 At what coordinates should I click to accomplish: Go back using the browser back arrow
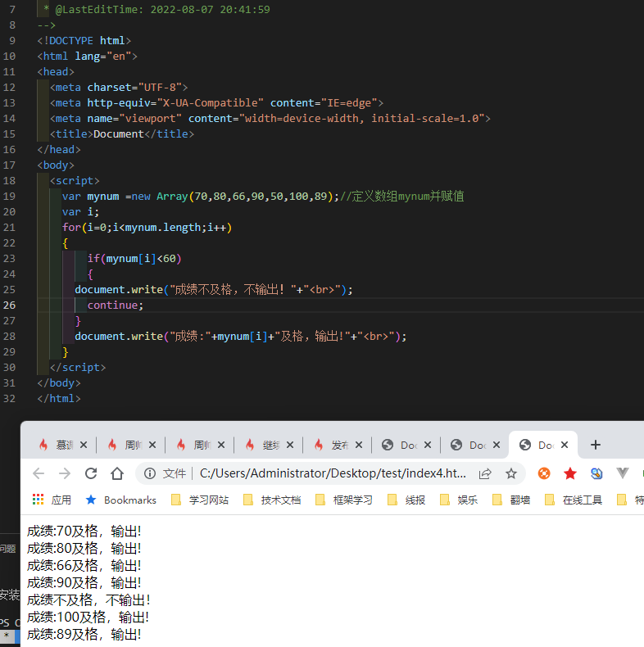(x=39, y=473)
